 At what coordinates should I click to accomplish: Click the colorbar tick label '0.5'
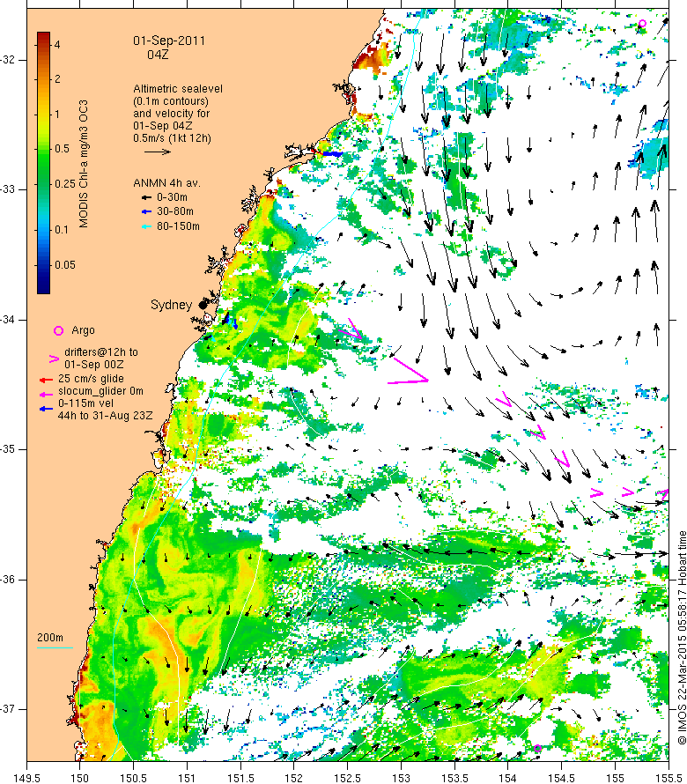pos(62,149)
